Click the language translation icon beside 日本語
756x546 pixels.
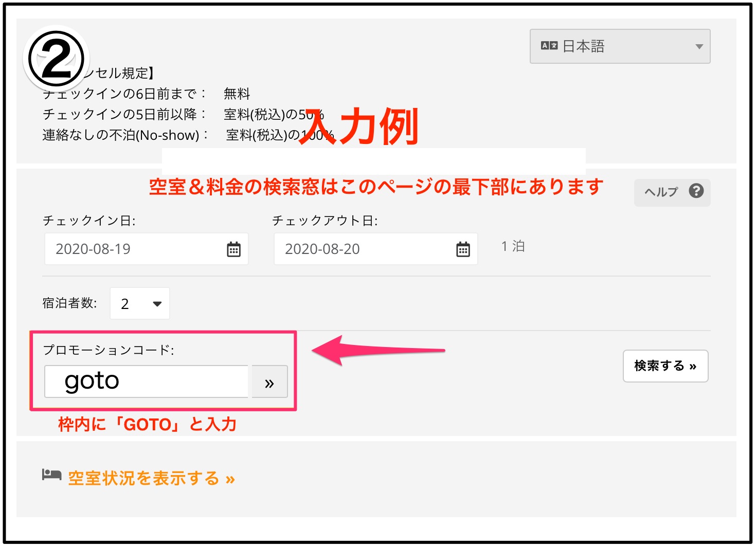click(549, 46)
